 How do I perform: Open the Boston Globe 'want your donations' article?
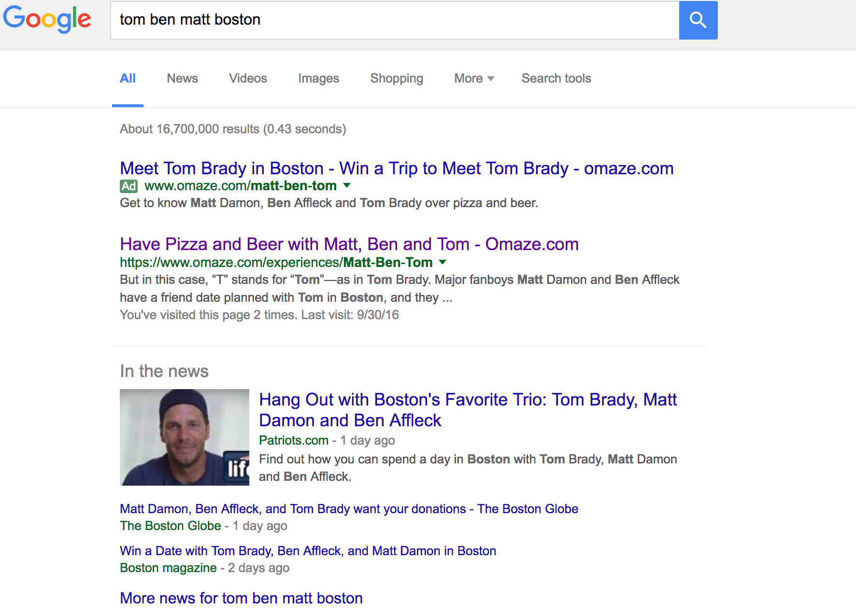coord(349,509)
